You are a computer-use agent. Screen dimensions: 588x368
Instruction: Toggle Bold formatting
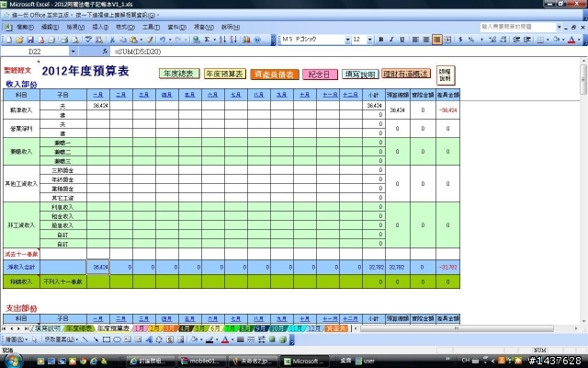(381, 40)
